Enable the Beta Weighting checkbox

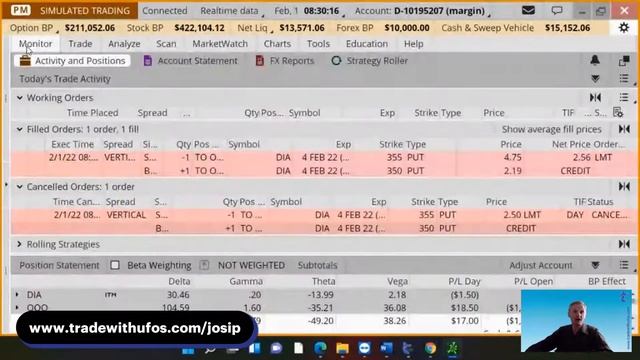point(115,265)
